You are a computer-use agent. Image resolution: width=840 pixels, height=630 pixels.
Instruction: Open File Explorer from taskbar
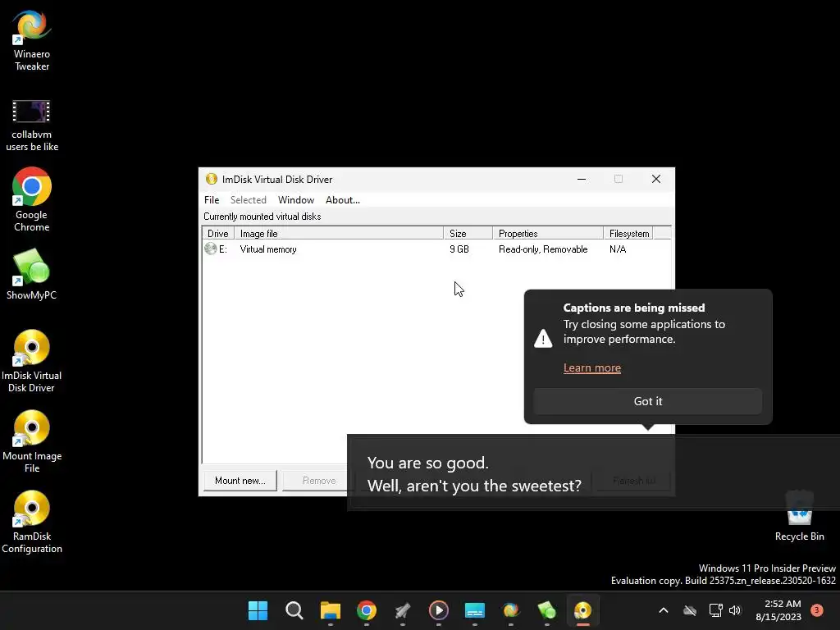click(x=330, y=610)
